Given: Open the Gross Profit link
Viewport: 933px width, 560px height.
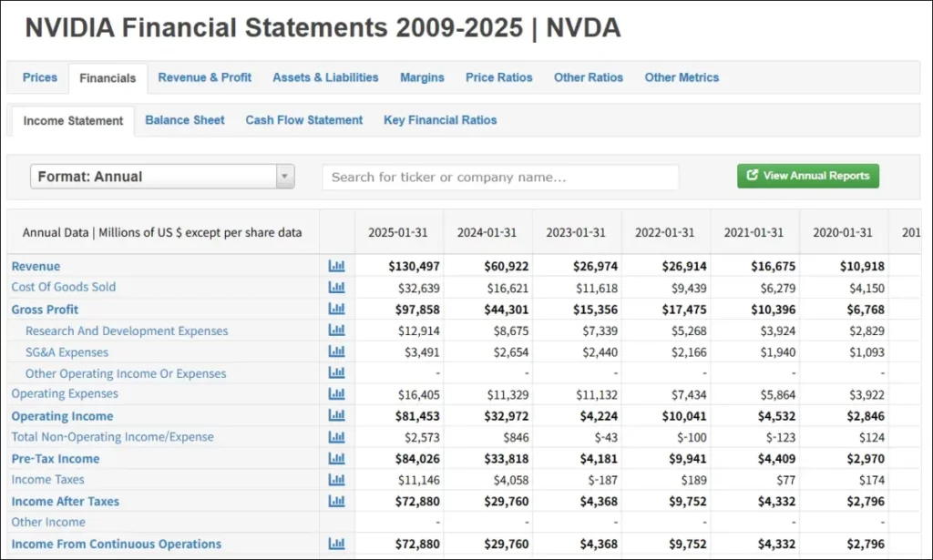Looking at the screenshot, I should click(x=45, y=309).
